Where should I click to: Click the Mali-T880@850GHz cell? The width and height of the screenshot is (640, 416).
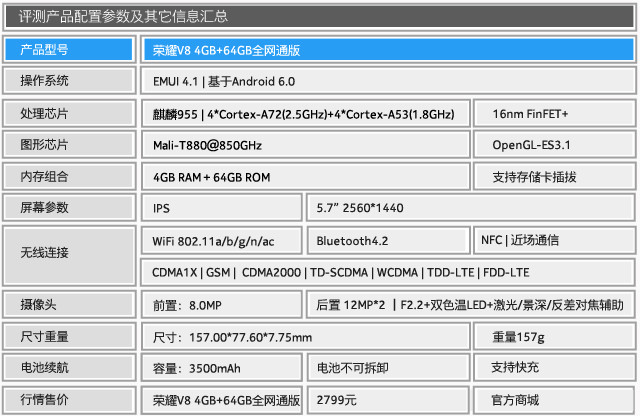tap(305, 145)
